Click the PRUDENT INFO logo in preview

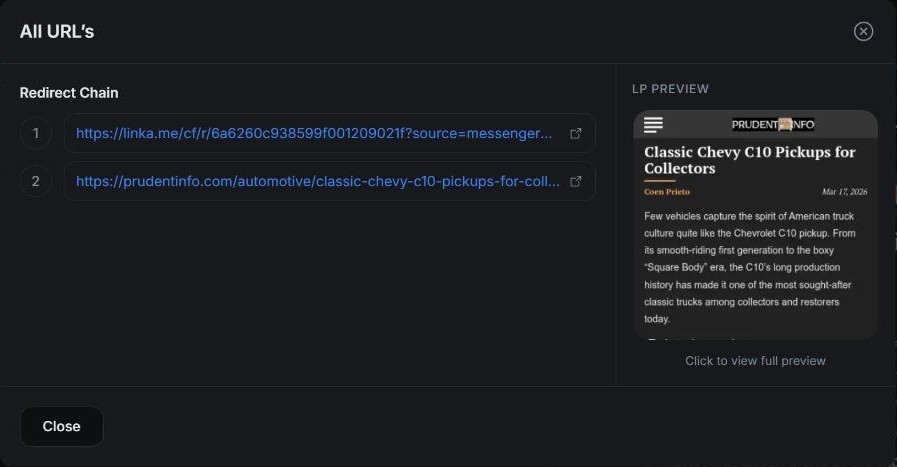click(773, 125)
